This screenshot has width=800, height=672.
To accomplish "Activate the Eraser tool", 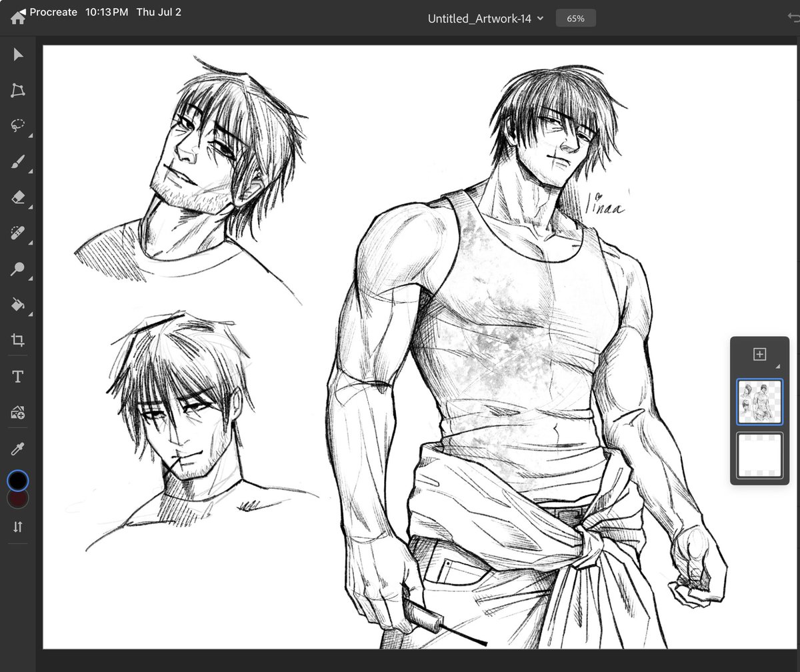I will coord(18,197).
